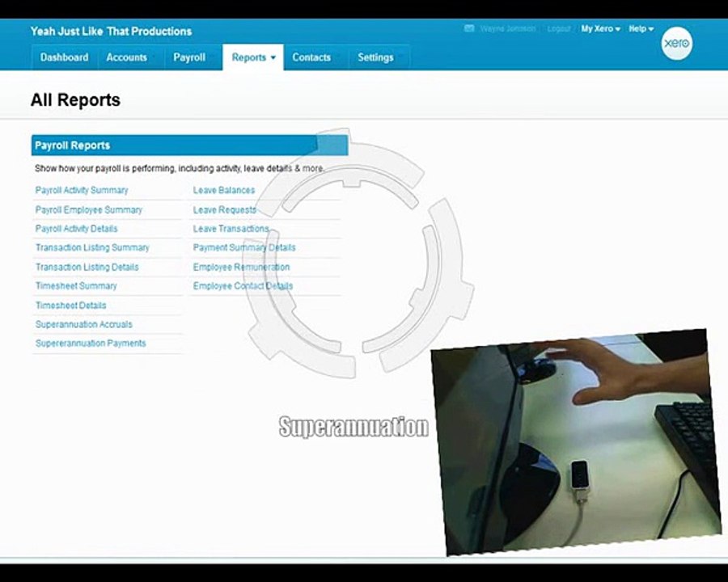Open the Leave Requests report
This screenshot has width=728, height=582.
225,210
